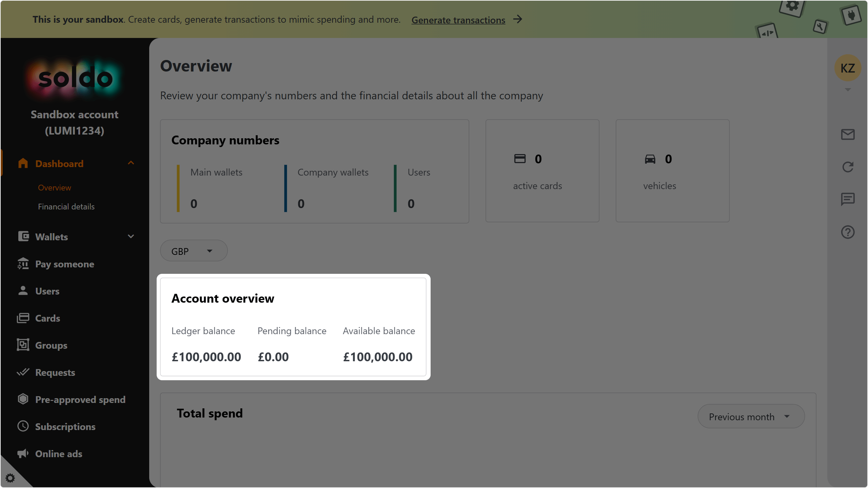This screenshot has height=488, width=868.
Task: Click the vehicles label
Action: click(x=659, y=186)
